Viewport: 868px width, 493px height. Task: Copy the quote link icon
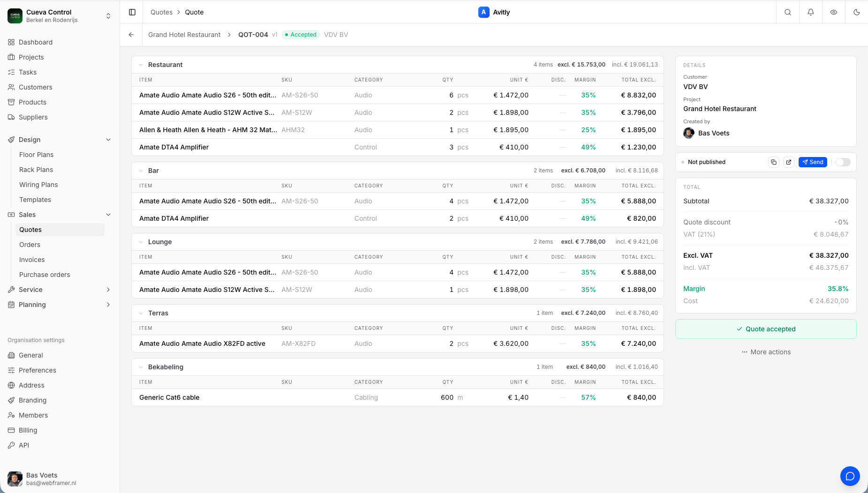click(774, 162)
